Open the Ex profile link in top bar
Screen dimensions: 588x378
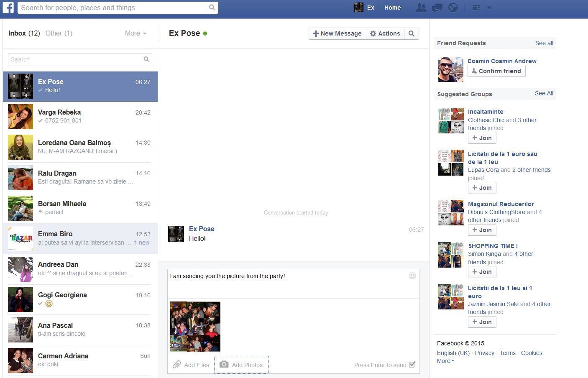[371, 8]
